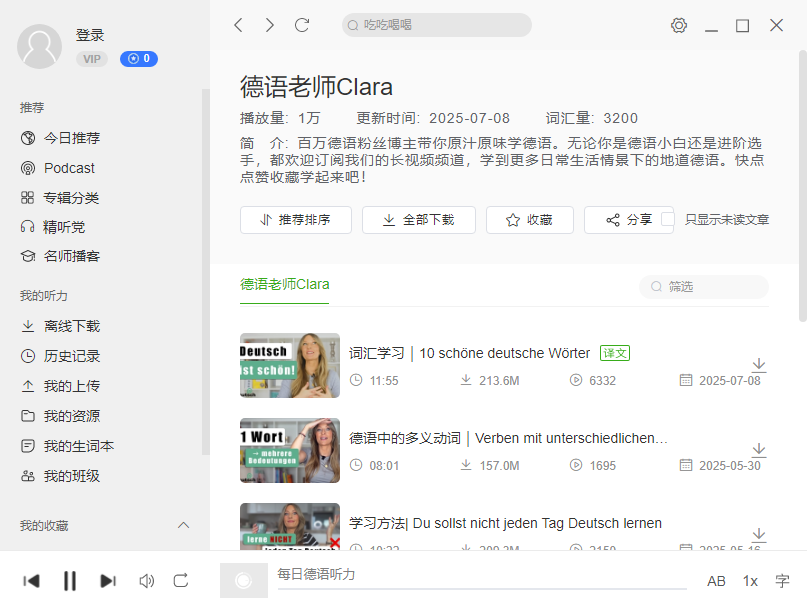Open 我的资源 in sidebar
This screenshot has width=807, height=610.
click(x=60, y=416)
